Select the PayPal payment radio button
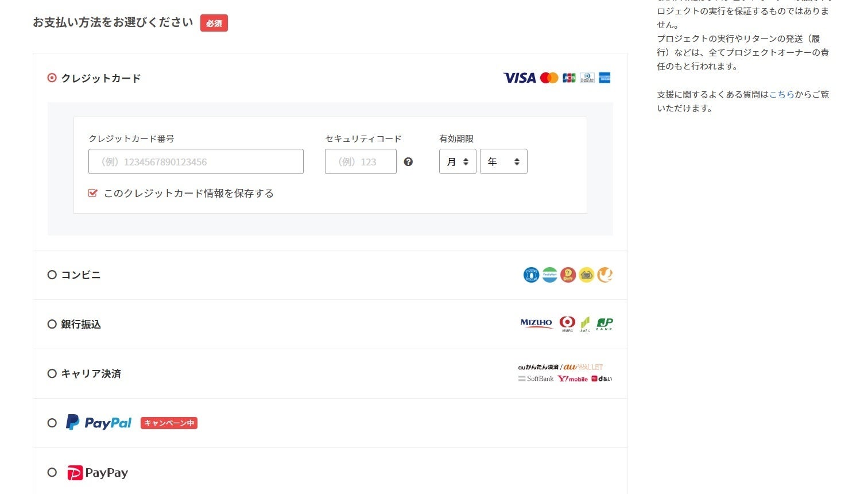 coord(52,423)
